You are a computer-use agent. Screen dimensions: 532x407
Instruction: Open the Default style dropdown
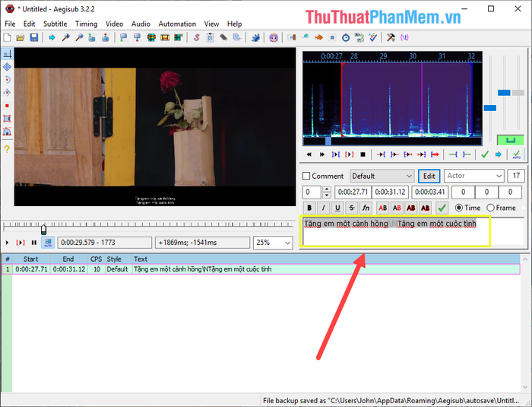pos(382,176)
